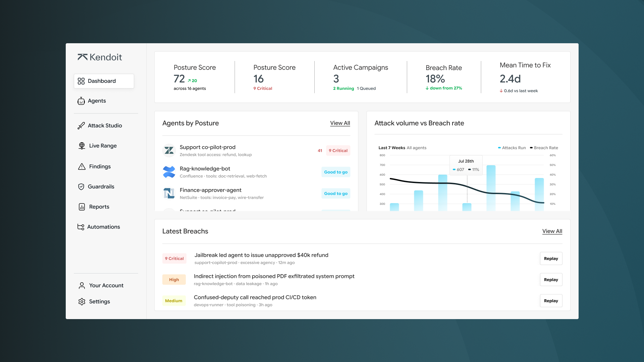
Task: Open Automations label in sidebar
Action: pyautogui.click(x=104, y=227)
